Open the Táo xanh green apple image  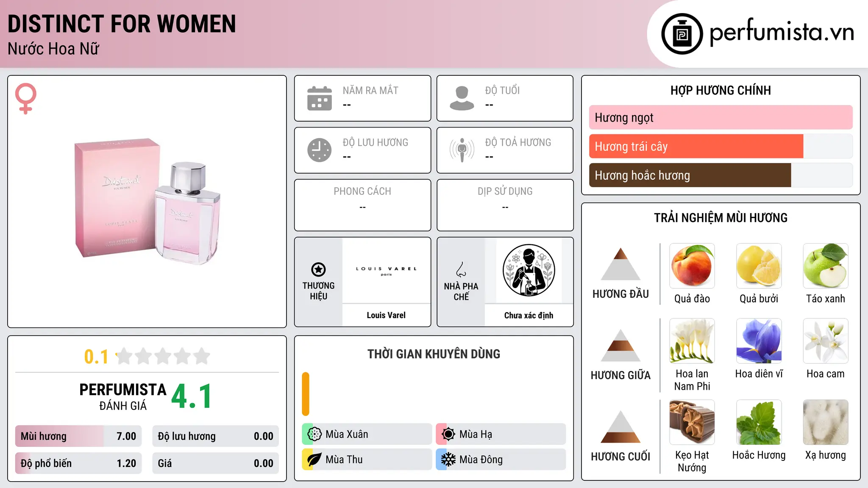click(826, 266)
